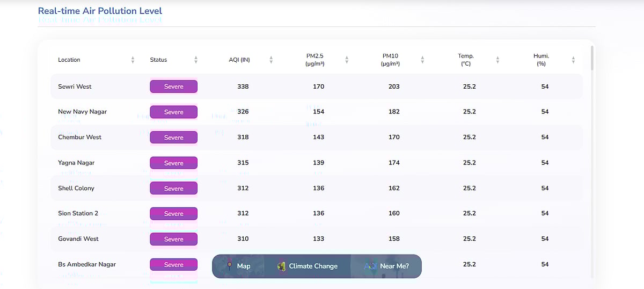
Task: Select the New Navy Nagar location
Action: click(x=82, y=112)
